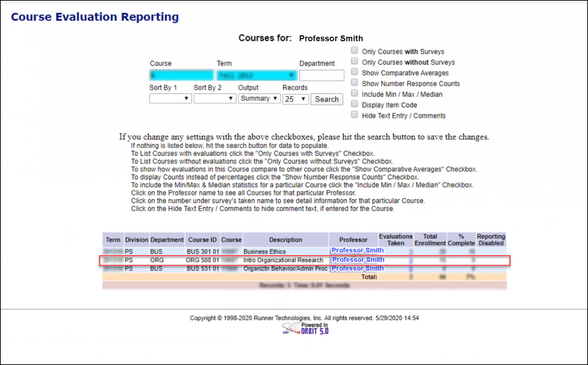Viewport: 588px width, 365px height.
Task: Change the Output dropdown from Summary
Action: (x=259, y=98)
